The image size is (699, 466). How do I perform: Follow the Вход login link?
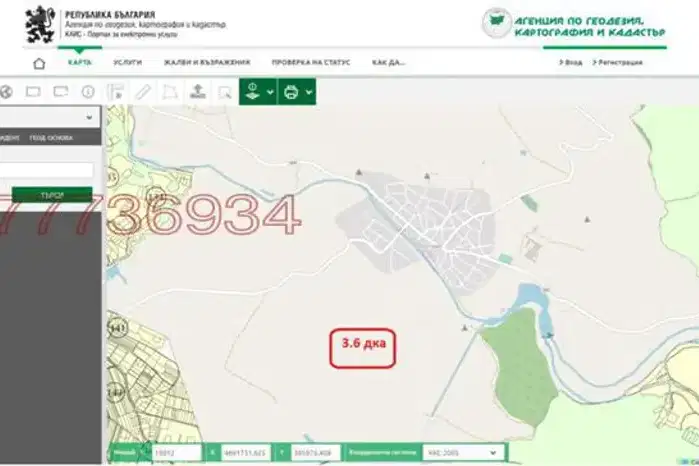tap(571, 62)
